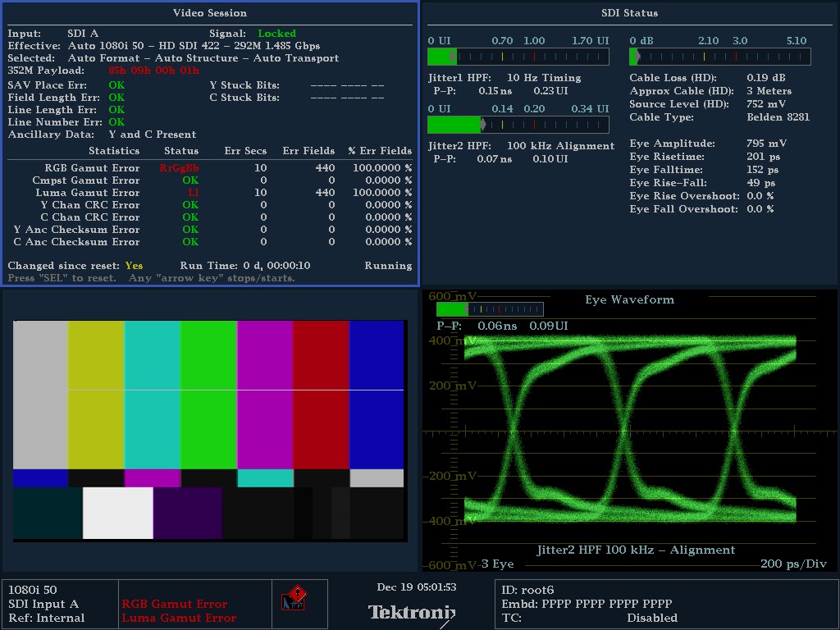
Task: Click the 'Running' session state text
Action: click(x=388, y=266)
